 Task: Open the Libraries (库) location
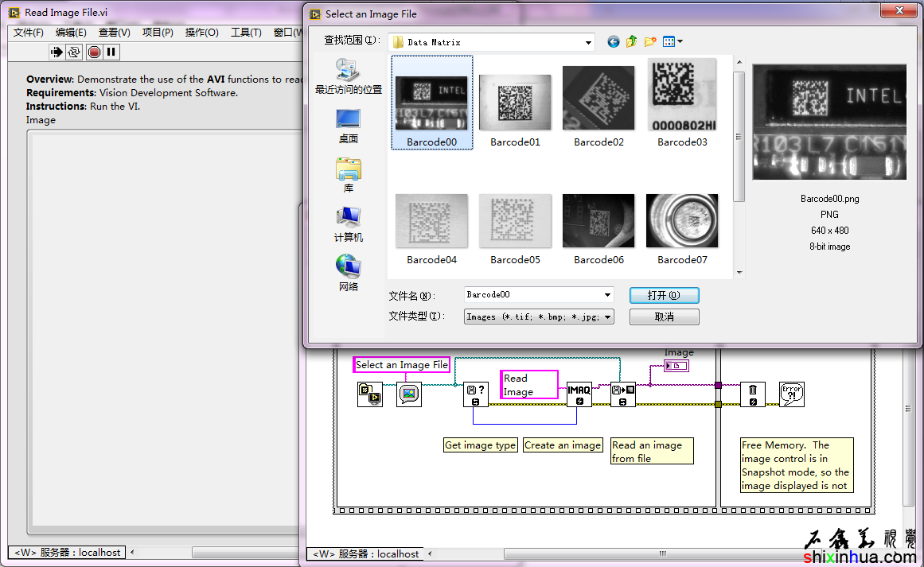click(x=349, y=176)
